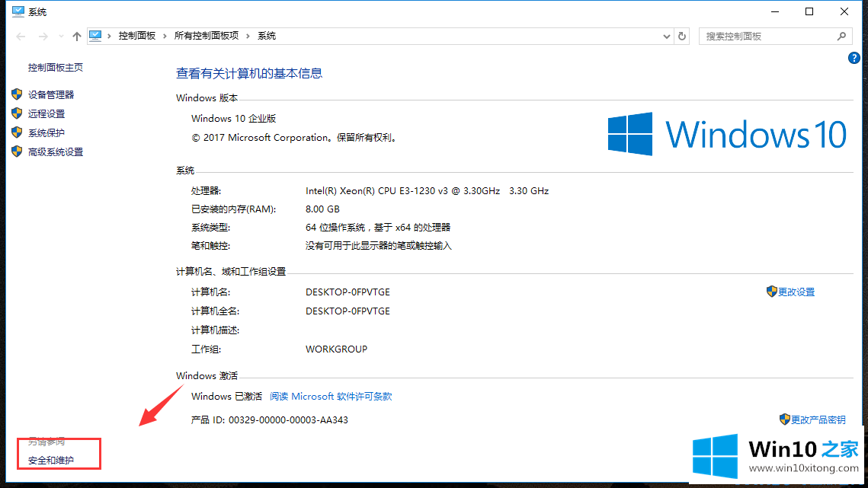868x488 pixels.
Task: Go back with the back arrow
Action: pyautogui.click(x=21, y=36)
